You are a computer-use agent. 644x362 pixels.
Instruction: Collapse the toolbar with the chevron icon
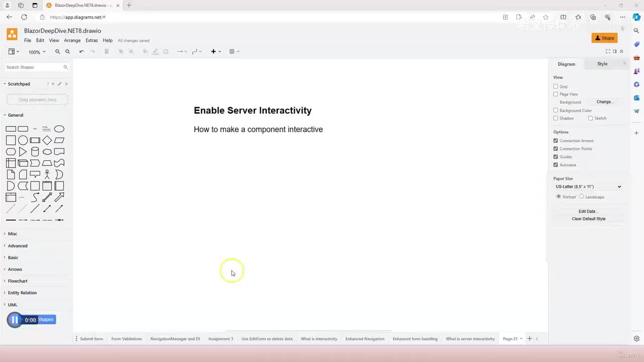[x=621, y=51]
